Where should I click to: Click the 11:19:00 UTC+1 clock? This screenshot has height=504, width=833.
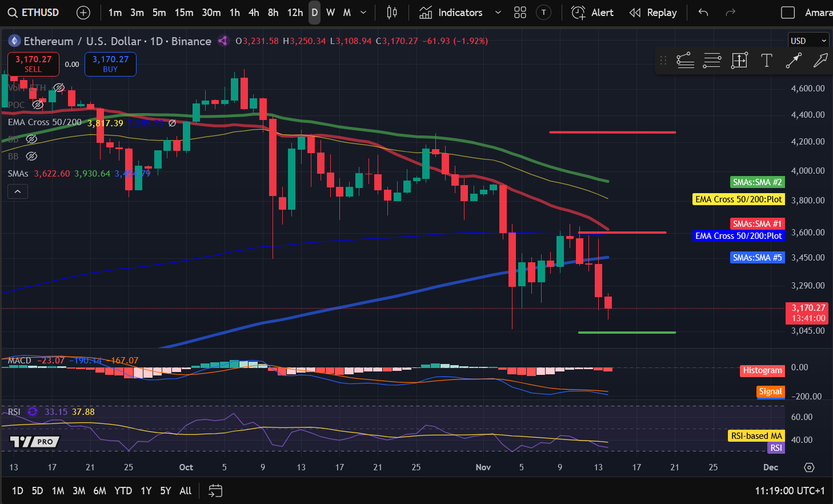[790, 490]
